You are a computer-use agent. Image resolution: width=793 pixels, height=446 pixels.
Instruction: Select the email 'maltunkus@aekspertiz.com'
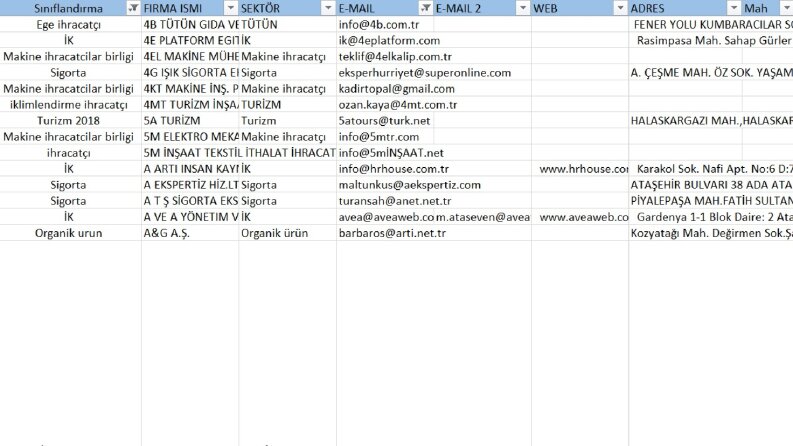(410, 185)
